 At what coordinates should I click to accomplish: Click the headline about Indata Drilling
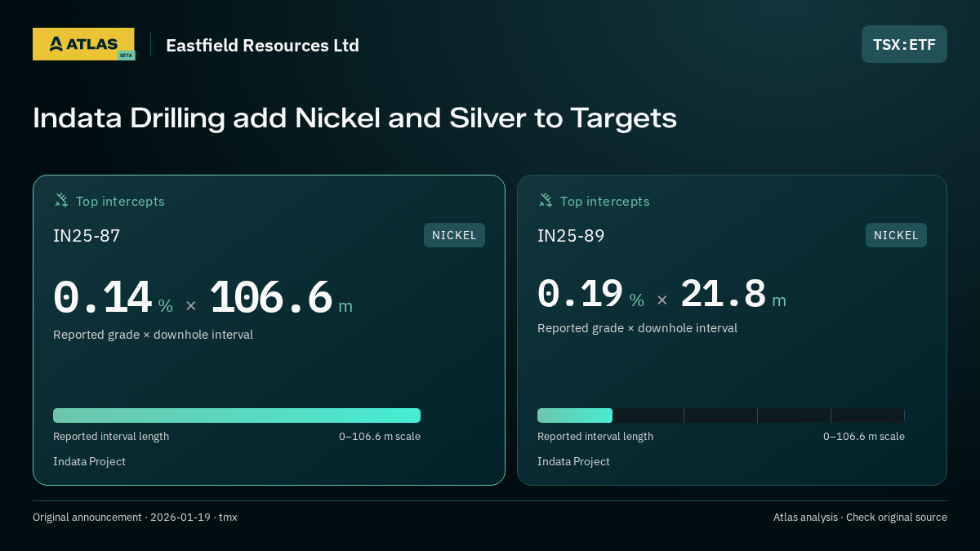[354, 118]
